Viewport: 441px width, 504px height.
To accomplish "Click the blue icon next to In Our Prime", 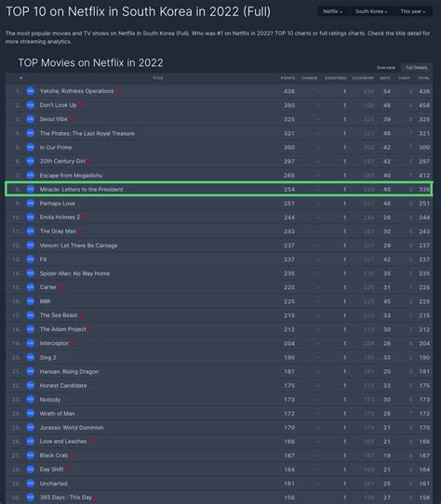I will click(x=30, y=147).
